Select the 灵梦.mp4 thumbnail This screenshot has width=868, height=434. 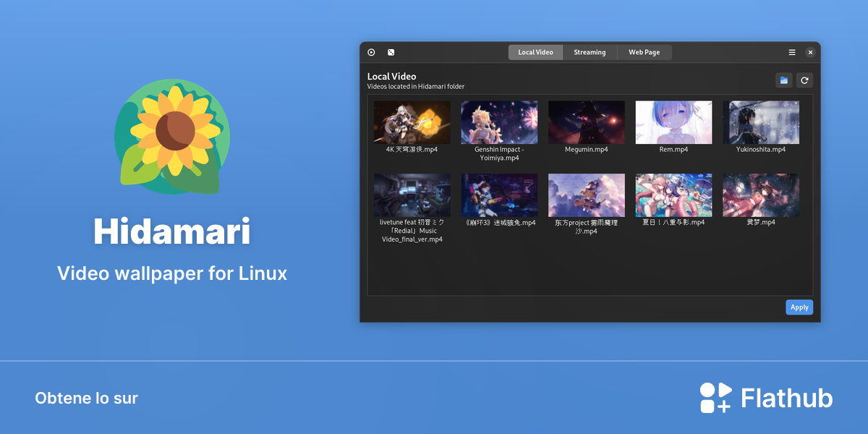(761, 195)
